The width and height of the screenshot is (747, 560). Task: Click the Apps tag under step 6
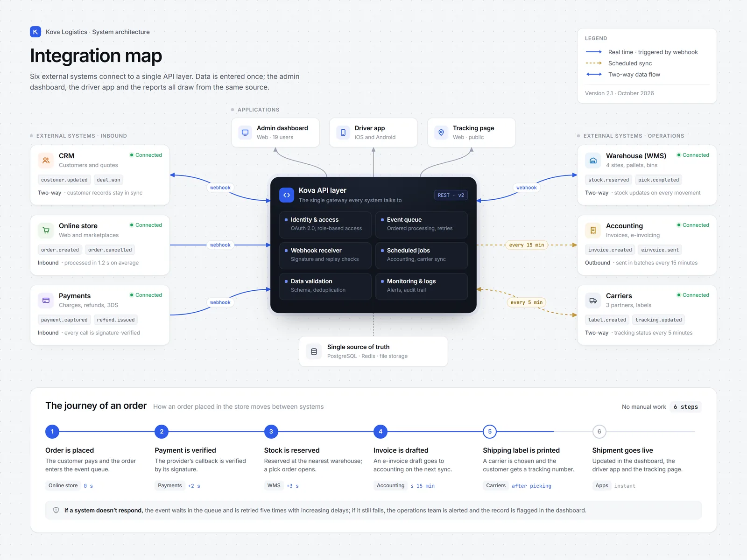pos(602,485)
